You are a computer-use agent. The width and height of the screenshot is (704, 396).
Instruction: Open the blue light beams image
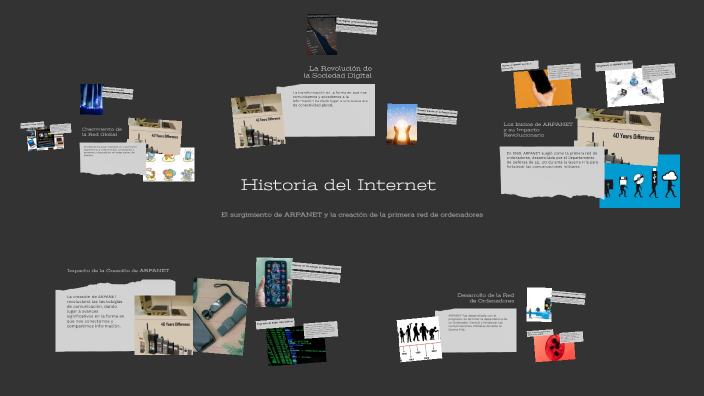pyautogui.click(x=91, y=99)
